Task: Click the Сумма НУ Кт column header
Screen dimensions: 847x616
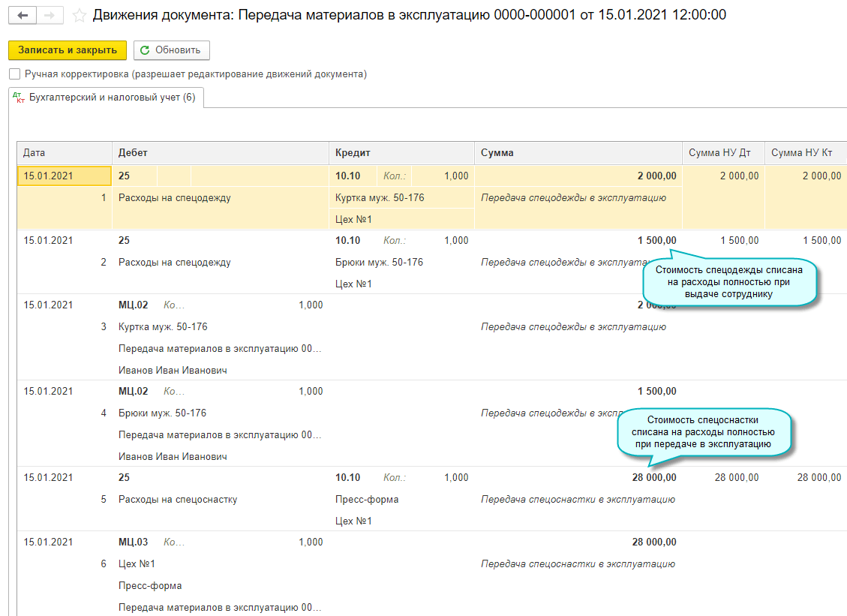Action: point(805,153)
